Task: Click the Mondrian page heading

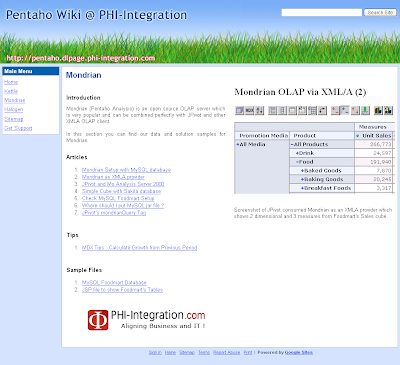Action: pos(84,75)
